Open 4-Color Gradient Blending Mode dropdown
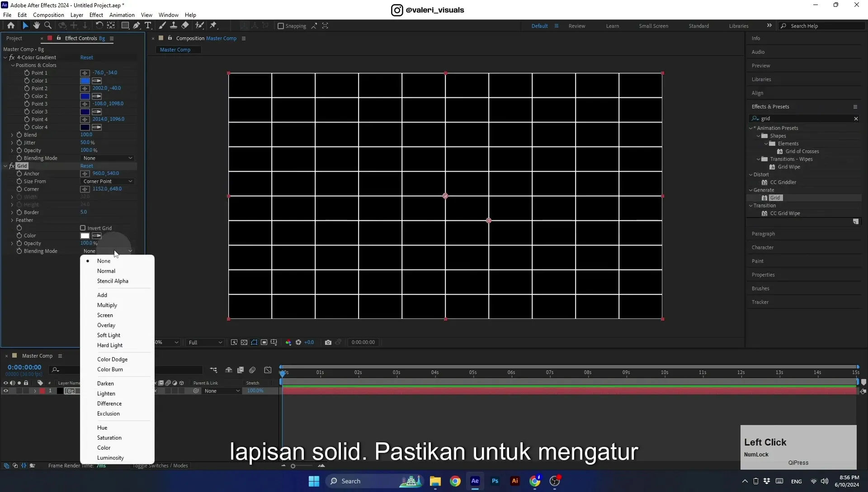This screenshot has width=868, height=492. coord(108,158)
